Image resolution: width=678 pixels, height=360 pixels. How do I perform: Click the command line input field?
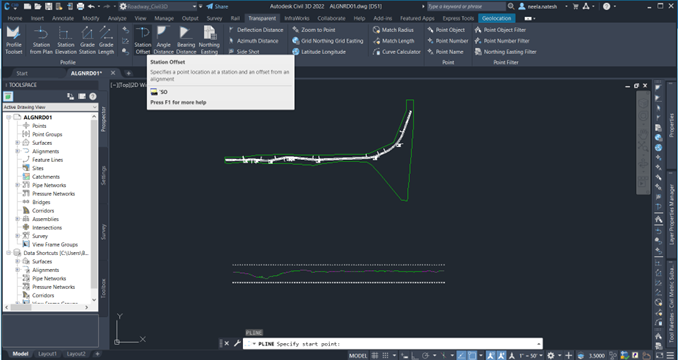[x=393, y=344]
